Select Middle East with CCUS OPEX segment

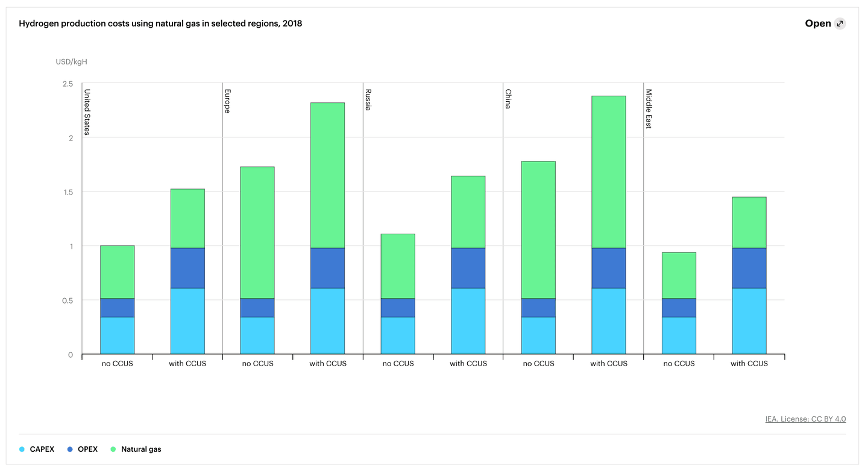click(749, 268)
